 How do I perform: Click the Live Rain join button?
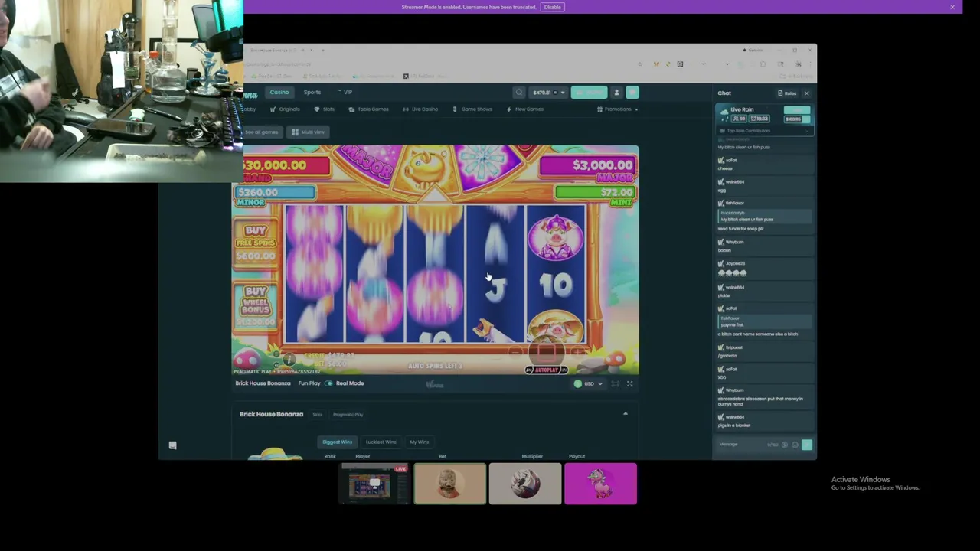tap(797, 111)
